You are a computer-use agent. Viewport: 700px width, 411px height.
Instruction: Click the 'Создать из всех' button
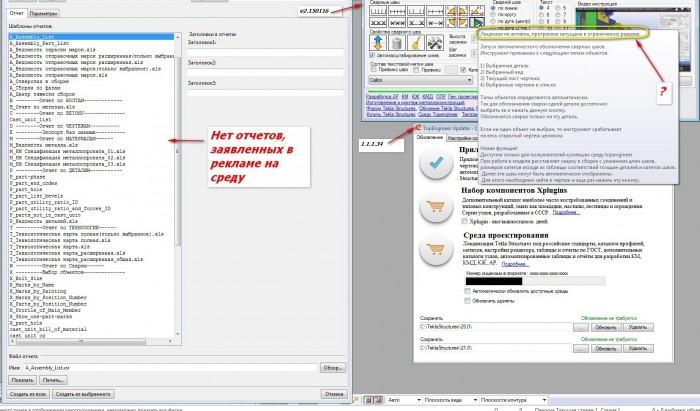pos(28,394)
